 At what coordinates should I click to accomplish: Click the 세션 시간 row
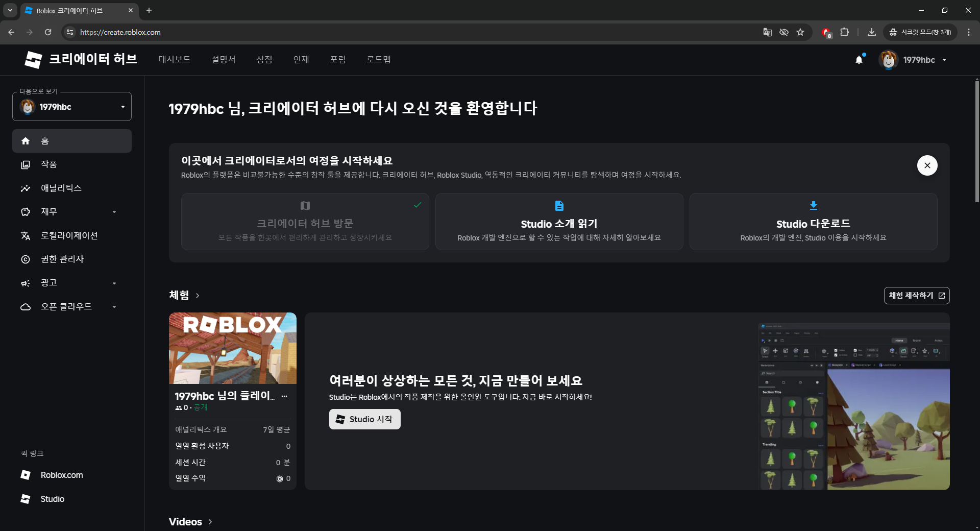tap(233, 463)
